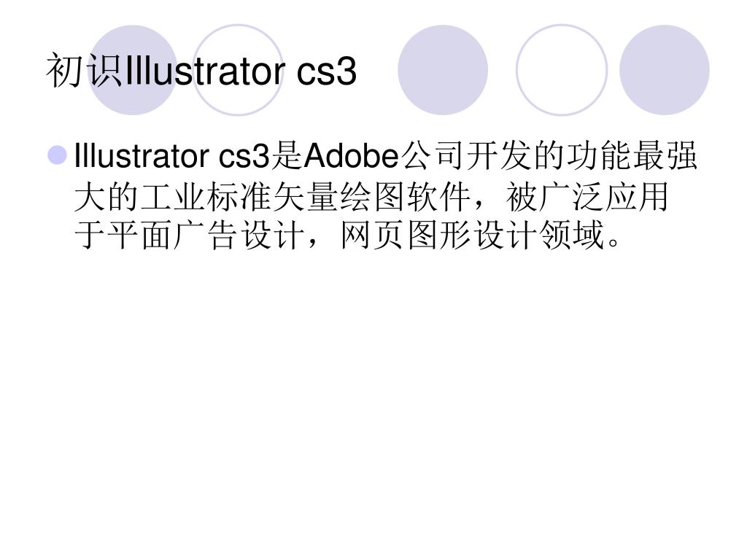Click the fifth filled circle at right

coord(664,70)
